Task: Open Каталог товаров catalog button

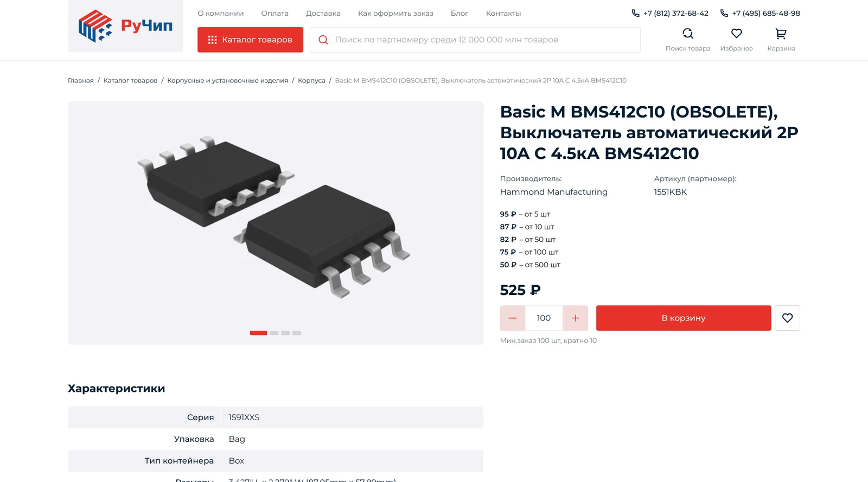Action: [250, 40]
